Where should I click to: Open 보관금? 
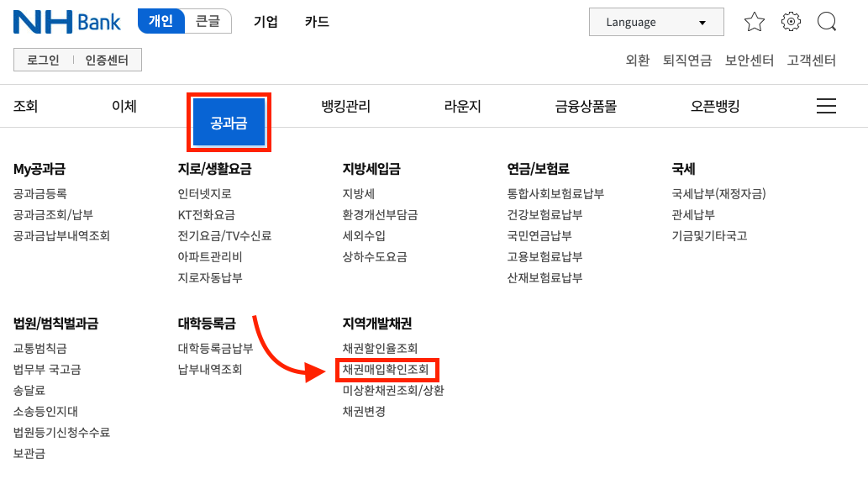(x=29, y=454)
